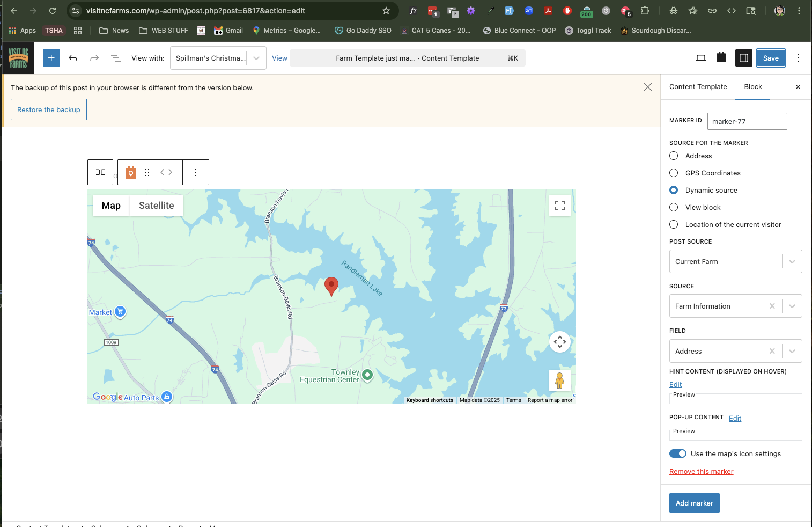Click the map marker block icon

(x=131, y=172)
